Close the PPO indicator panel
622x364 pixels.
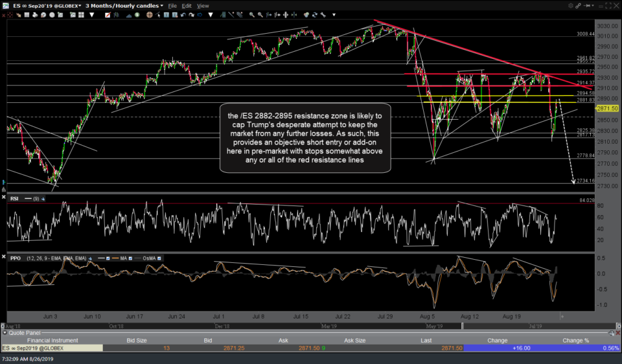(4, 256)
